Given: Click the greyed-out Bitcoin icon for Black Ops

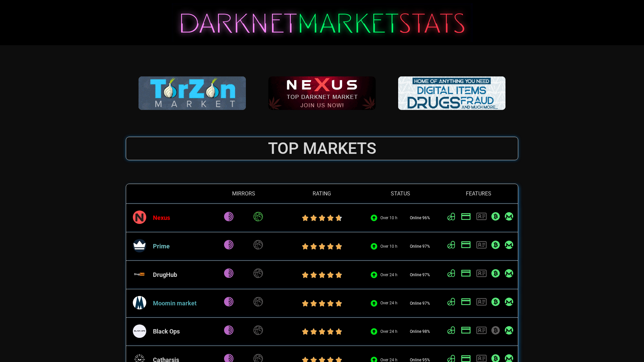Looking at the screenshot, I should click(x=495, y=330).
